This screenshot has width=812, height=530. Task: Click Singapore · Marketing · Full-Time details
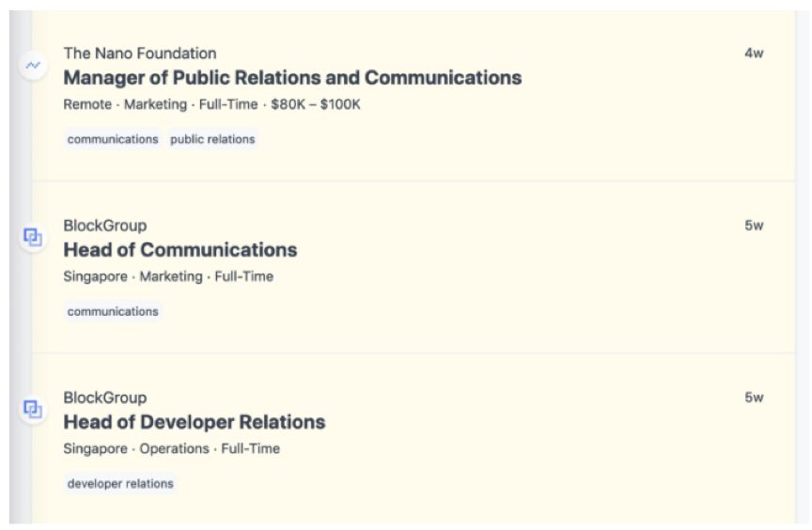coord(168,277)
